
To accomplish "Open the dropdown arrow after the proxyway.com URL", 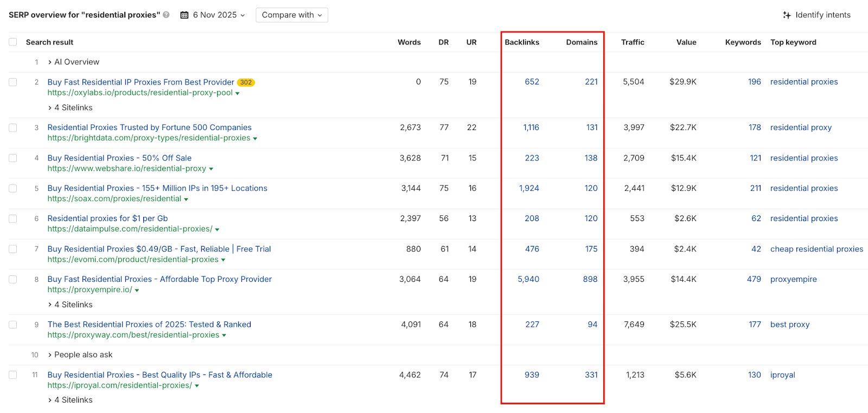I will (224, 335).
